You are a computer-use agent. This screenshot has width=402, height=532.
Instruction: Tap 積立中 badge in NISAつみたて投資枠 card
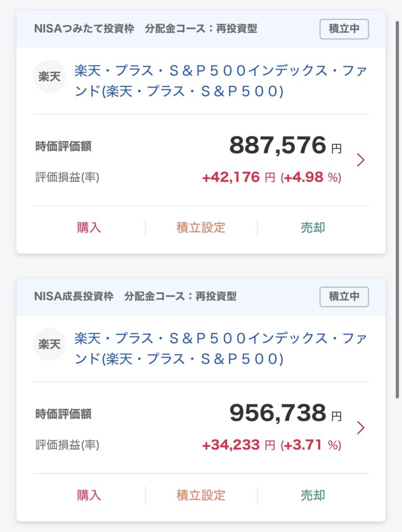click(x=344, y=29)
